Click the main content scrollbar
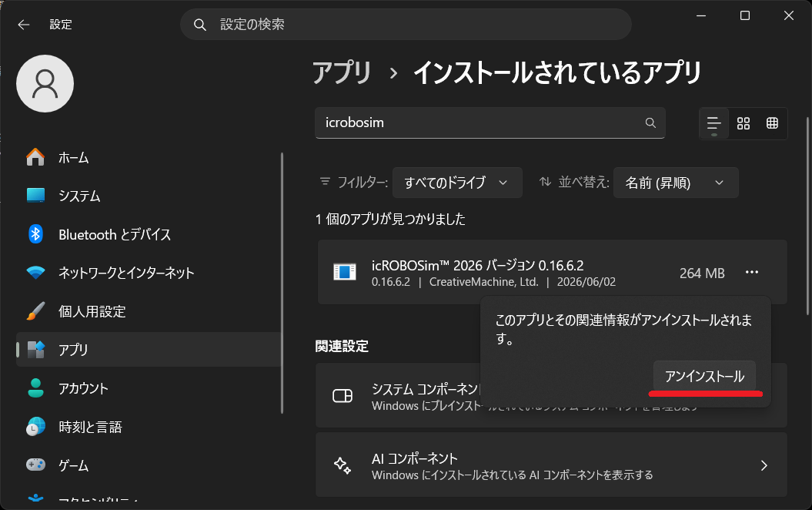The image size is (812, 510). pyautogui.click(x=808, y=216)
